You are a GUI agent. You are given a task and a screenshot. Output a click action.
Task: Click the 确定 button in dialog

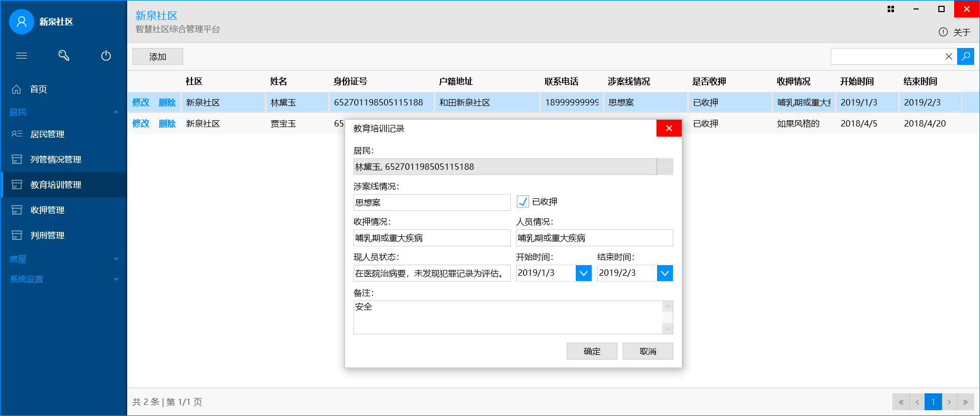[592, 351]
